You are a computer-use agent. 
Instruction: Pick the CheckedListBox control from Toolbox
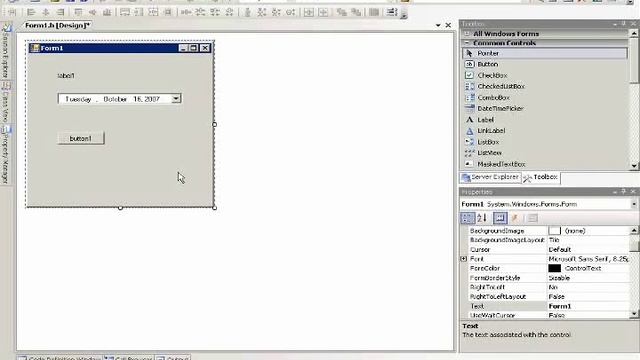click(545, 86)
